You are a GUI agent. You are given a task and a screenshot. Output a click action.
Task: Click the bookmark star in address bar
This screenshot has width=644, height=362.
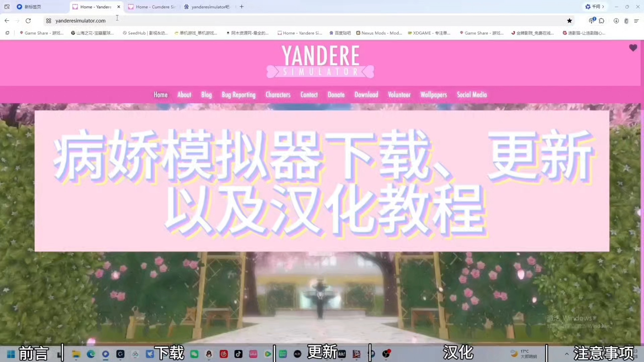click(570, 21)
